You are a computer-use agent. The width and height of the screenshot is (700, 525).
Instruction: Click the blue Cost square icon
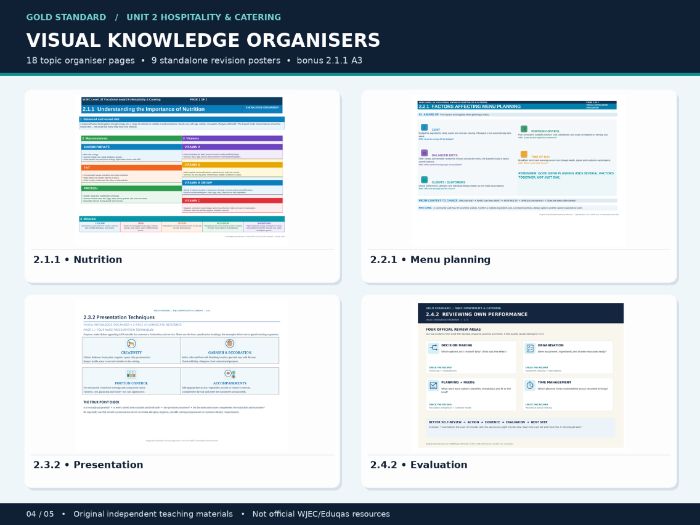424,128
